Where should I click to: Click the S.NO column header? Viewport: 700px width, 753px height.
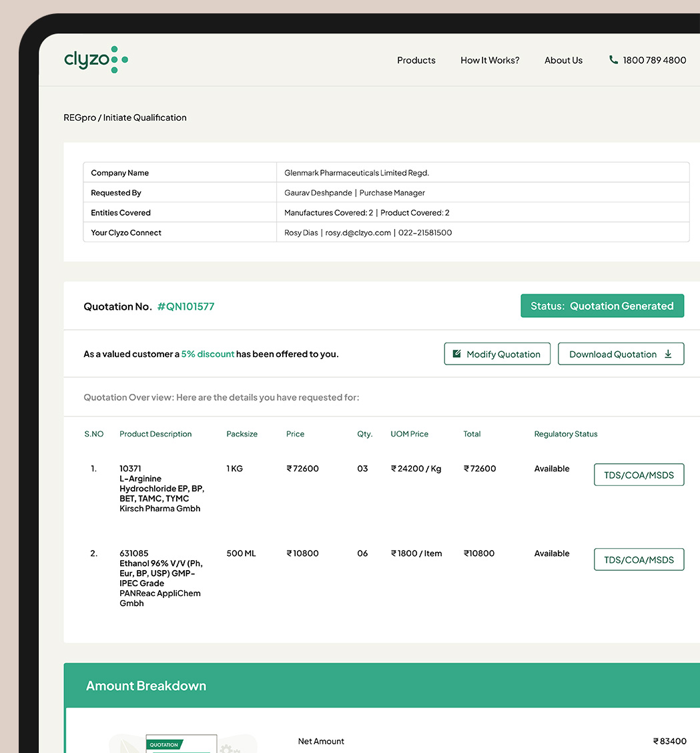point(93,434)
